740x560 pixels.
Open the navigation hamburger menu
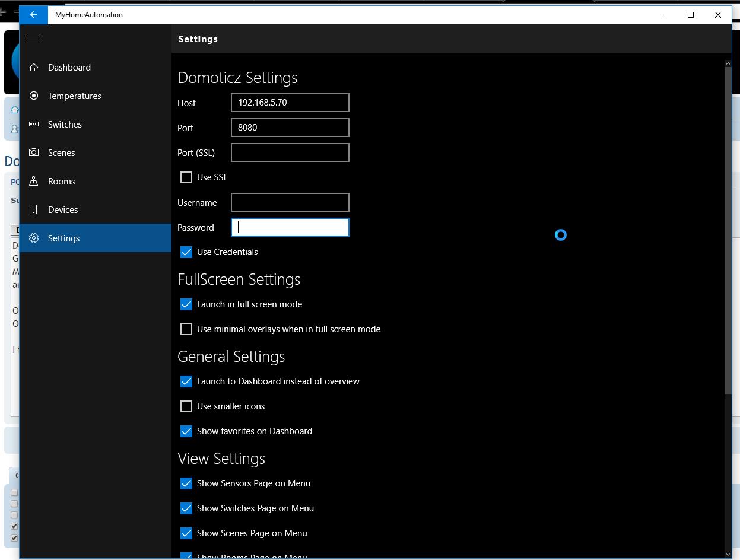tap(34, 39)
